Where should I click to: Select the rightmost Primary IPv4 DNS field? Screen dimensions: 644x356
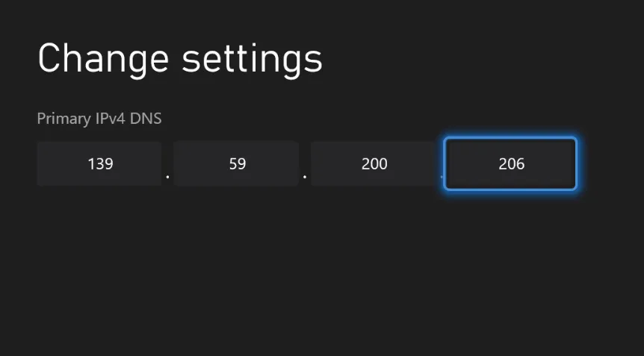click(x=511, y=163)
